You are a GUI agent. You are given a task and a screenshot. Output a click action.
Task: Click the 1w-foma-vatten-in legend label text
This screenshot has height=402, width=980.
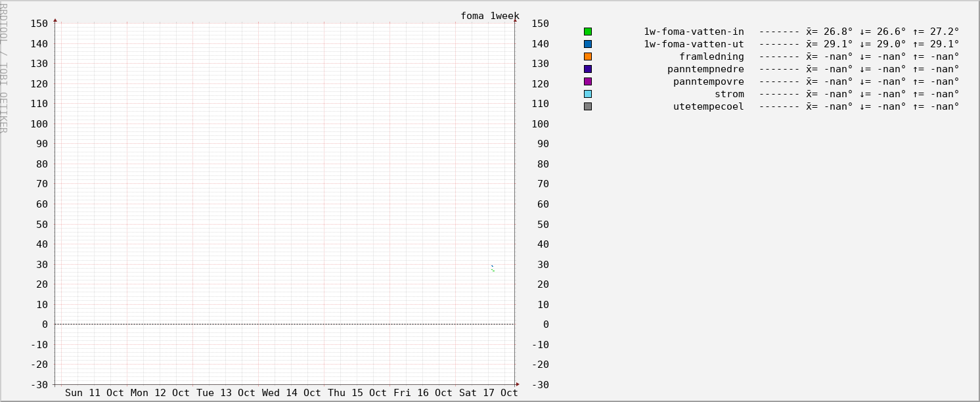(x=694, y=32)
